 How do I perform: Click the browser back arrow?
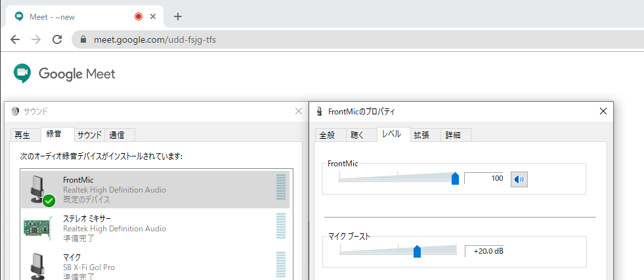click(x=15, y=39)
